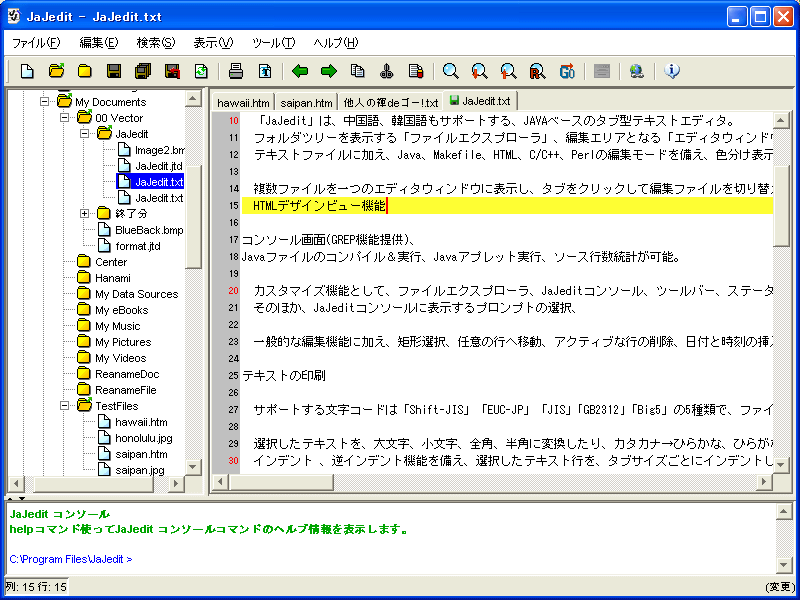Click the editor horizontal scroll-right arrow
Viewport: 800px width, 600px height.
point(764,482)
